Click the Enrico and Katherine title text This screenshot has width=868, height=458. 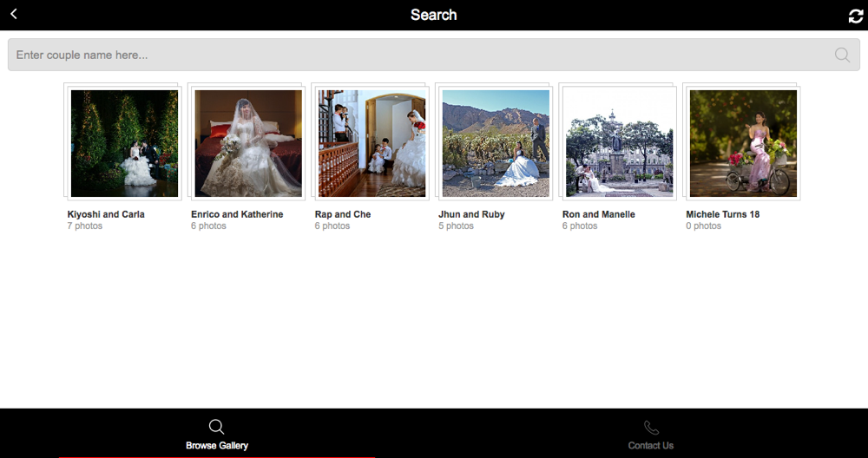coord(237,214)
